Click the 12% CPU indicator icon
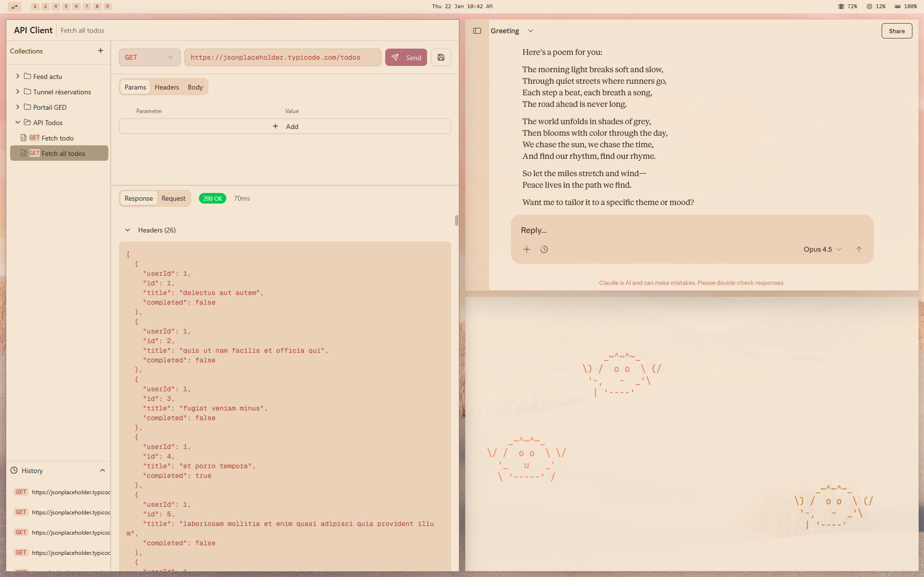This screenshot has height=577, width=924. (x=869, y=6)
